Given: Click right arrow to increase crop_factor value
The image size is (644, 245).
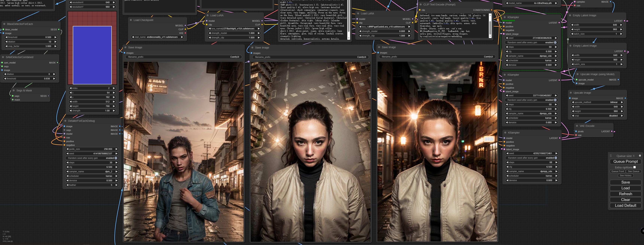Looking at the screenshot, I should click(x=55, y=46).
